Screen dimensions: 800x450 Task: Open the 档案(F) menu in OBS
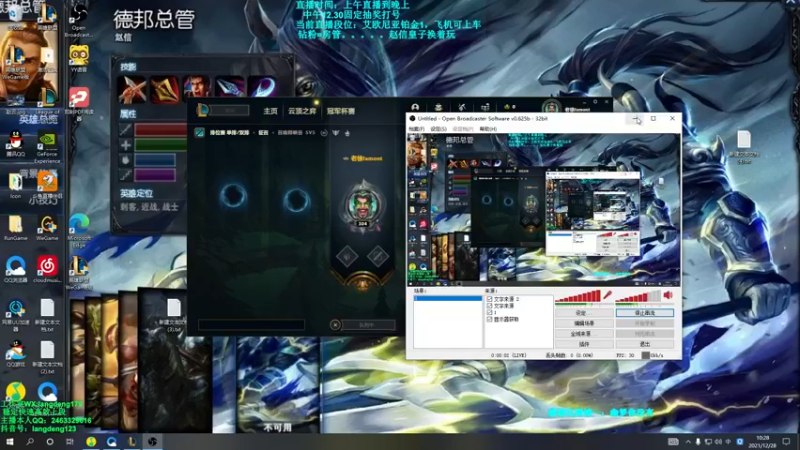tap(416, 129)
